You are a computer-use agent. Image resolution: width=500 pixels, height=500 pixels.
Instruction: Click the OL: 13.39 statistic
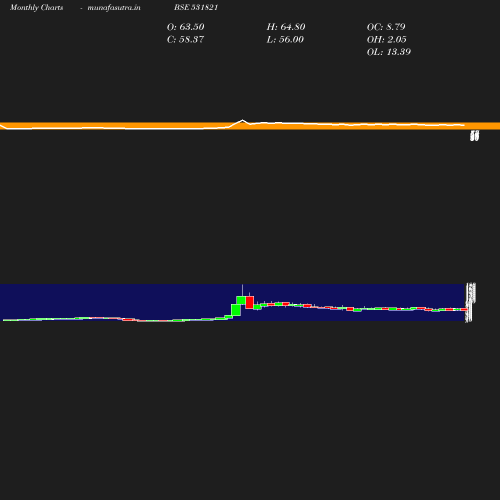(389, 52)
